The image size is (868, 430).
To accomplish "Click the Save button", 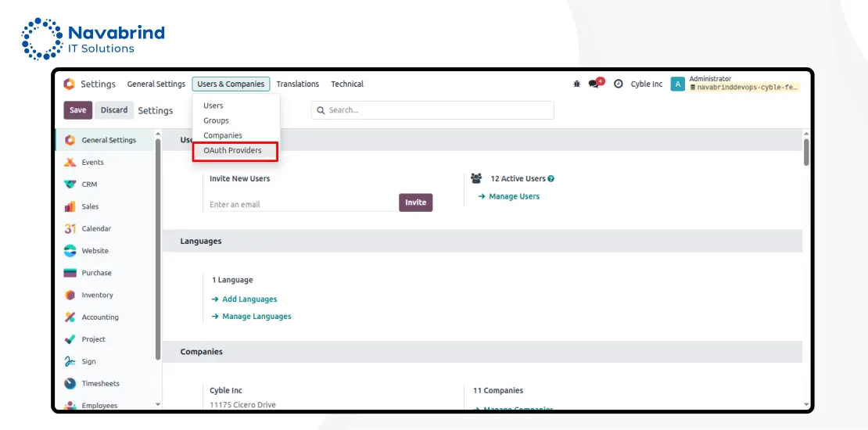I will pos(78,110).
